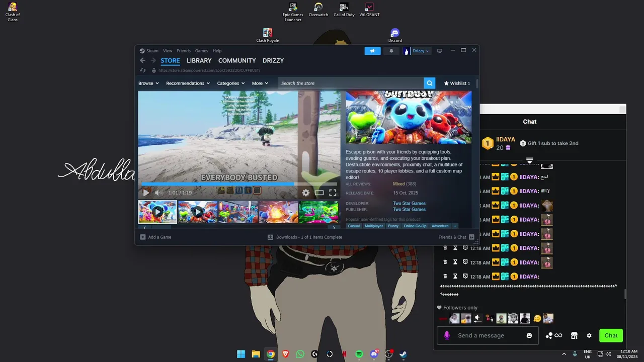The image size is (644, 362).
Task: Click the chat points infinity balance icon
Action: pos(554,335)
